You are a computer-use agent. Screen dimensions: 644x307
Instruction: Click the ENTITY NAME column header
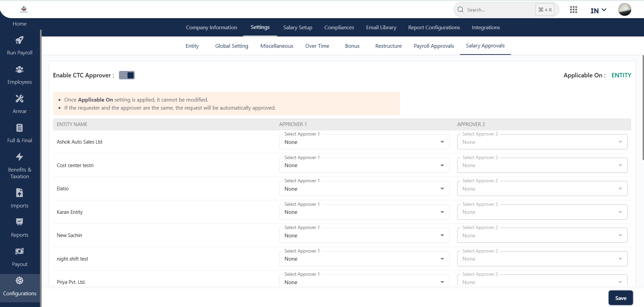click(72, 124)
